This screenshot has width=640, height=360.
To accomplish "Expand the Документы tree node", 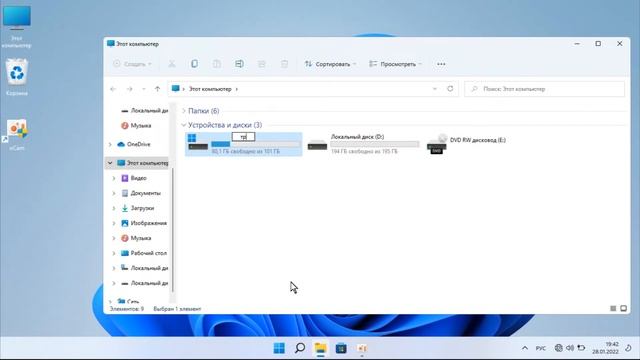I will coord(114,193).
